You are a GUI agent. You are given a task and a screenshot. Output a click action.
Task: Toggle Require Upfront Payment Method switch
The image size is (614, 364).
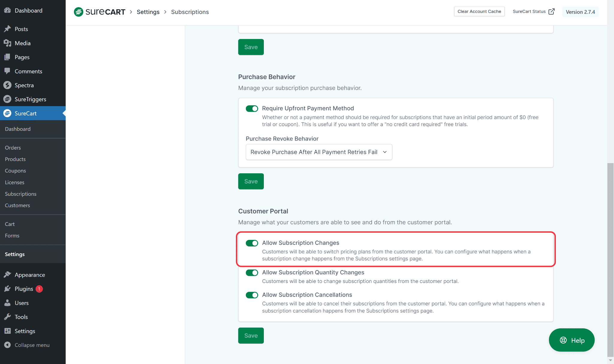coord(252,109)
